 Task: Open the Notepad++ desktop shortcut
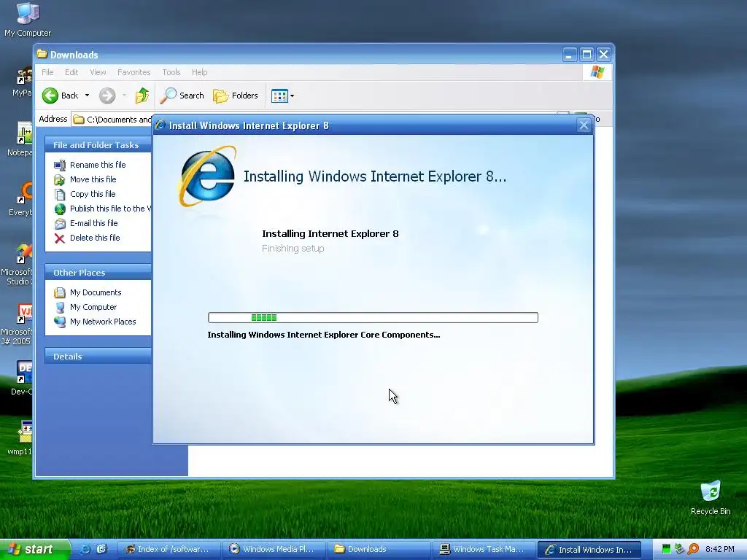coord(20,139)
